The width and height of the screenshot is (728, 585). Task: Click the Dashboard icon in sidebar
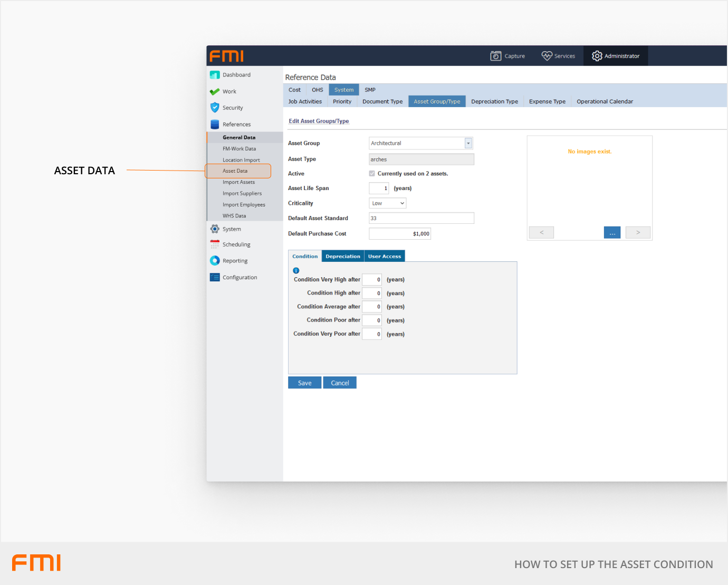coord(215,75)
